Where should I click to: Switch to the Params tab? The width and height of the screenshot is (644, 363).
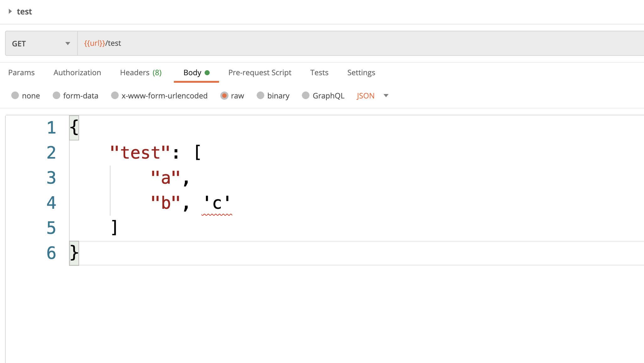[21, 72]
